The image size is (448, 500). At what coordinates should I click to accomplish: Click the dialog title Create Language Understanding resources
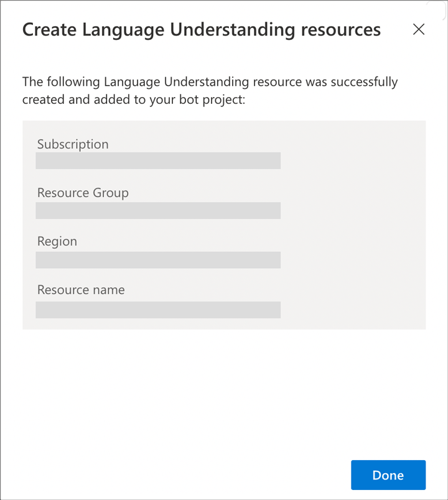tap(202, 30)
